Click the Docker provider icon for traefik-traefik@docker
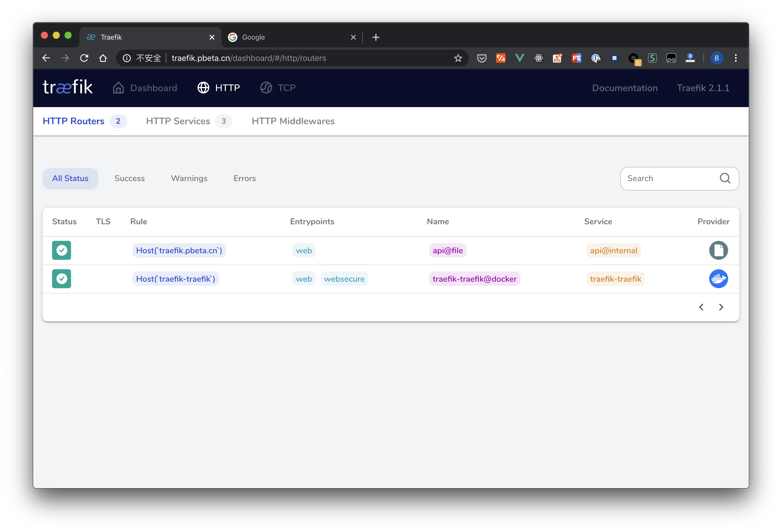 click(719, 279)
